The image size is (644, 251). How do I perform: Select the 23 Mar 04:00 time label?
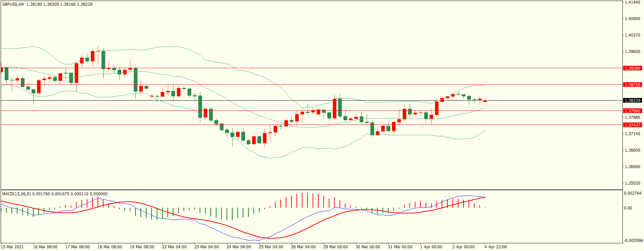[x=206, y=247]
